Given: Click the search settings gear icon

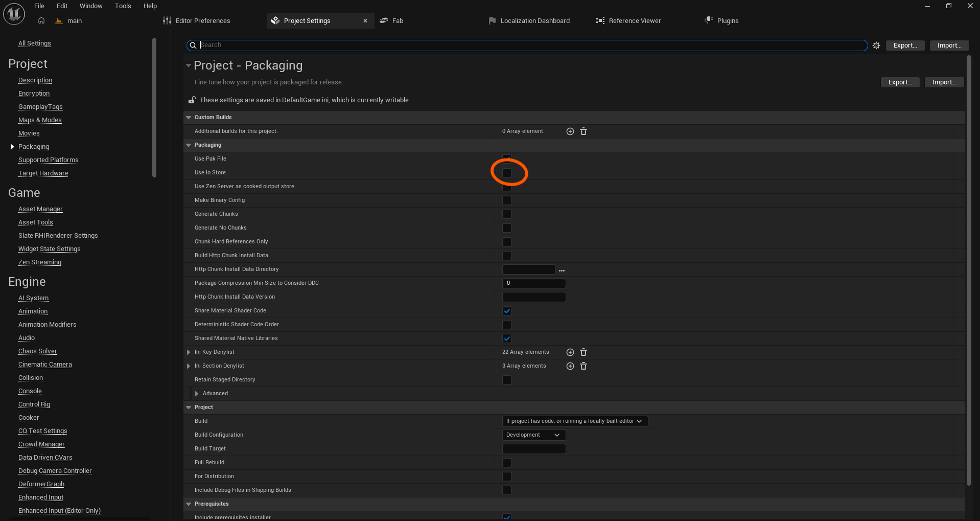Looking at the screenshot, I should click(876, 46).
